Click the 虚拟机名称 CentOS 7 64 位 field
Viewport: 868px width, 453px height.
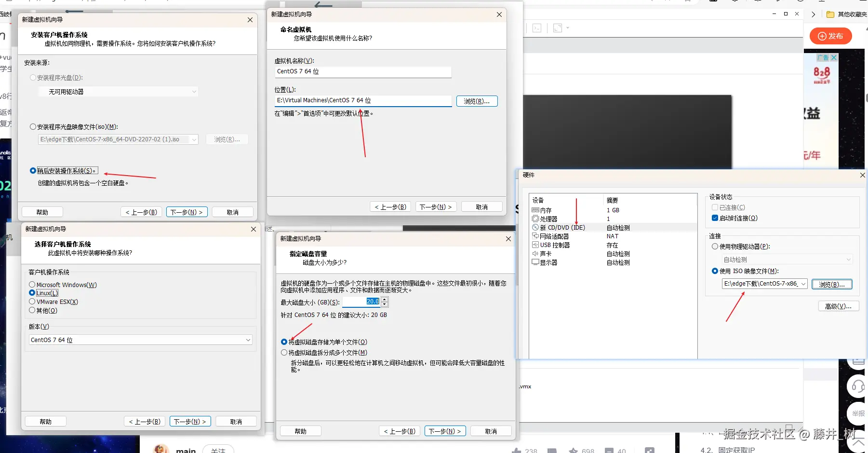[x=363, y=71]
